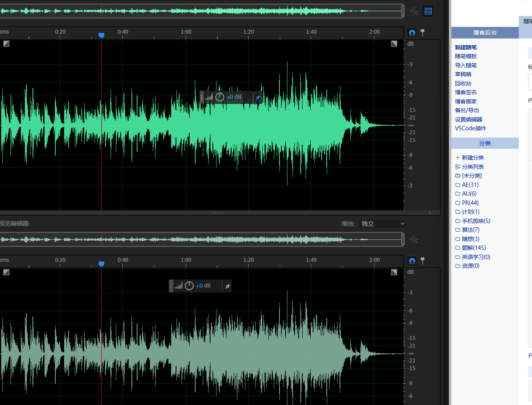Toggle snapping magnet in the preview editor

(412, 261)
